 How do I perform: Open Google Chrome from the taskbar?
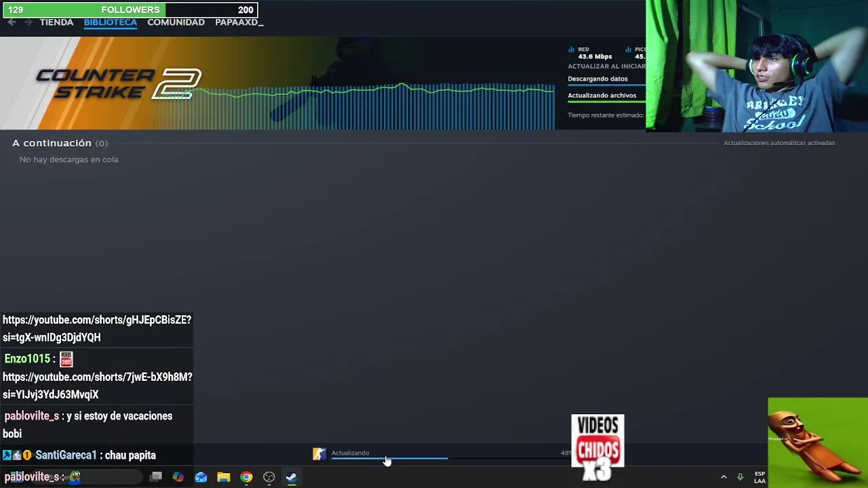pos(246,477)
